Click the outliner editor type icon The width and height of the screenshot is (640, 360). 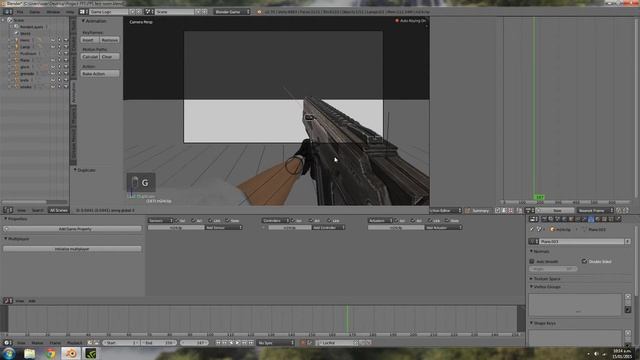tap(8, 210)
